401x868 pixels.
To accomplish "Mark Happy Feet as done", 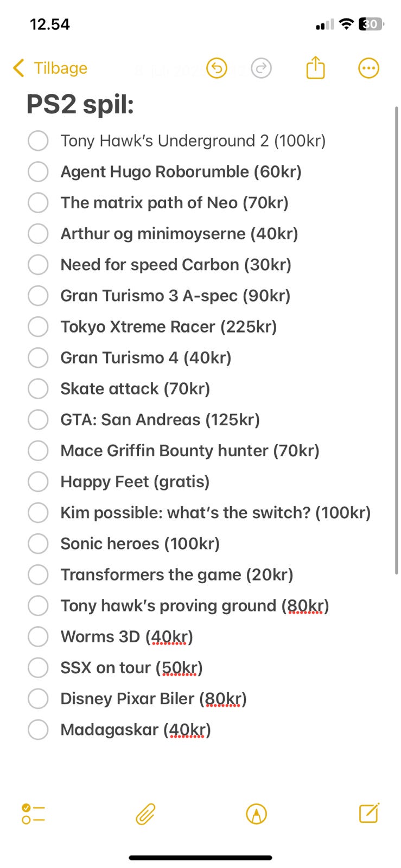I will (38, 481).
